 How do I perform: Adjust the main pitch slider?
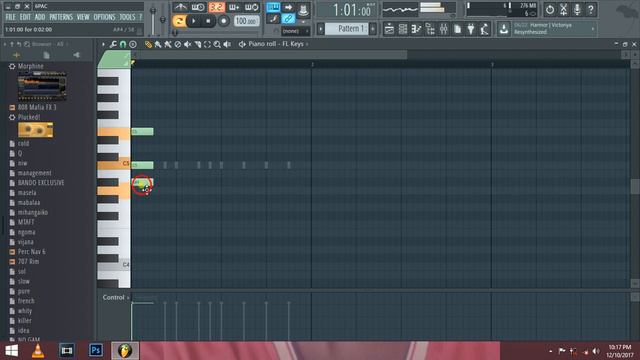[162, 20]
